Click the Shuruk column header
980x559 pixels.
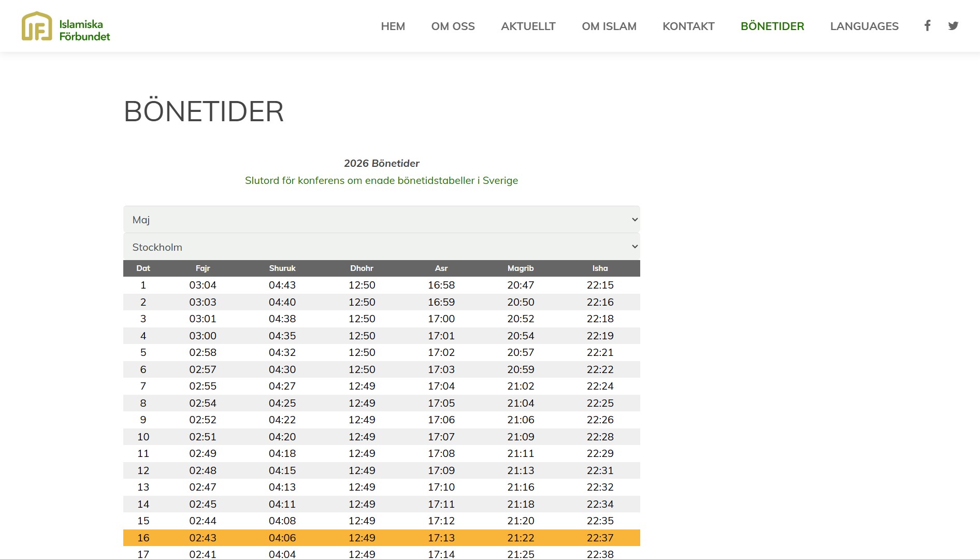(x=282, y=268)
